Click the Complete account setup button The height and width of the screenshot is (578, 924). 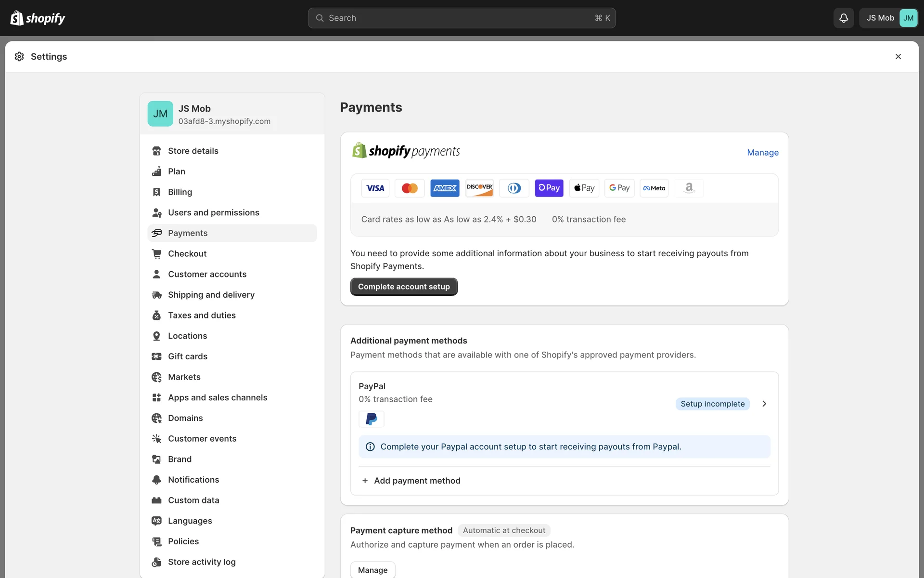click(x=403, y=287)
